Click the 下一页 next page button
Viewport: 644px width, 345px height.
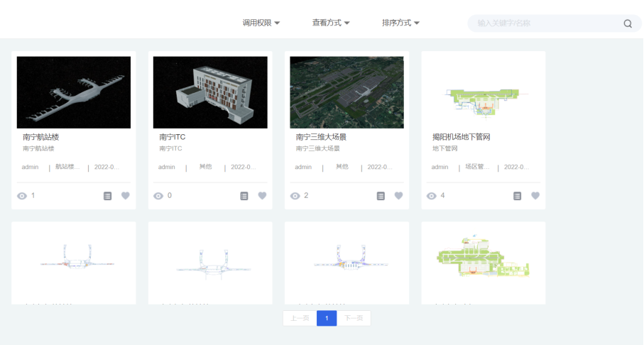[354, 319]
